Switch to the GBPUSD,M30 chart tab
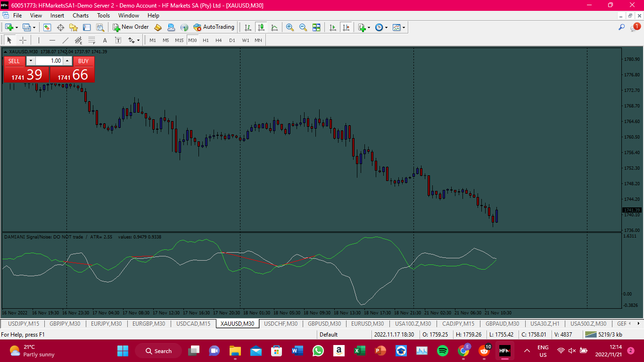This screenshot has height=362, width=644. [x=324, y=324]
